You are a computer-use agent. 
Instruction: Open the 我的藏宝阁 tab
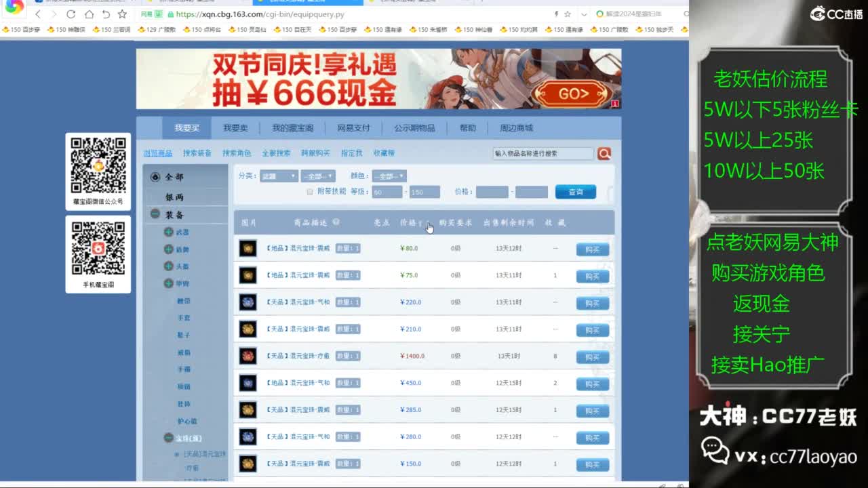(292, 127)
